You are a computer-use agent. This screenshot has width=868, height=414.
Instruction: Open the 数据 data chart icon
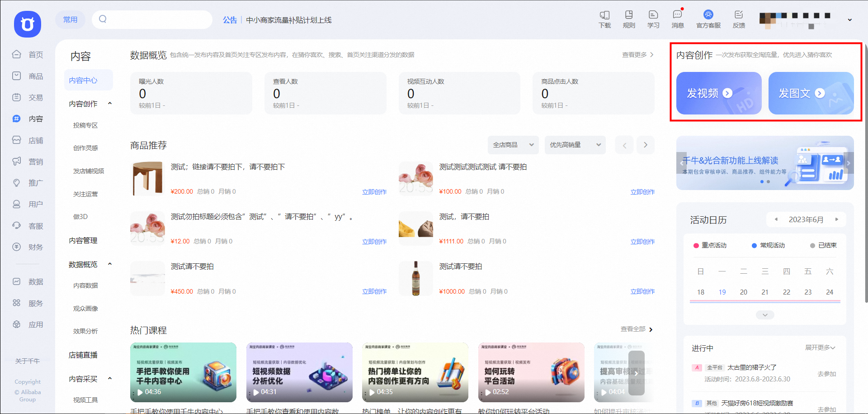(x=17, y=281)
